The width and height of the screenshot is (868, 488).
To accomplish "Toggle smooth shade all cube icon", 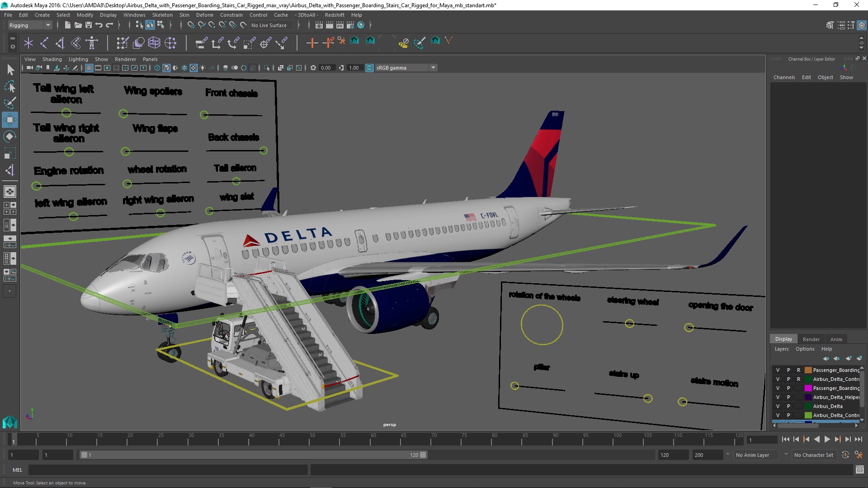I will (166, 68).
